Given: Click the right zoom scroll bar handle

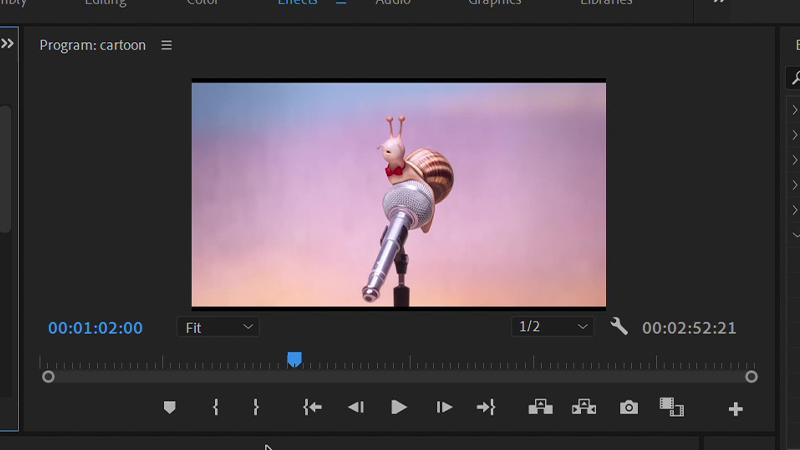Looking at the screenshot, I should pos(751,377).
